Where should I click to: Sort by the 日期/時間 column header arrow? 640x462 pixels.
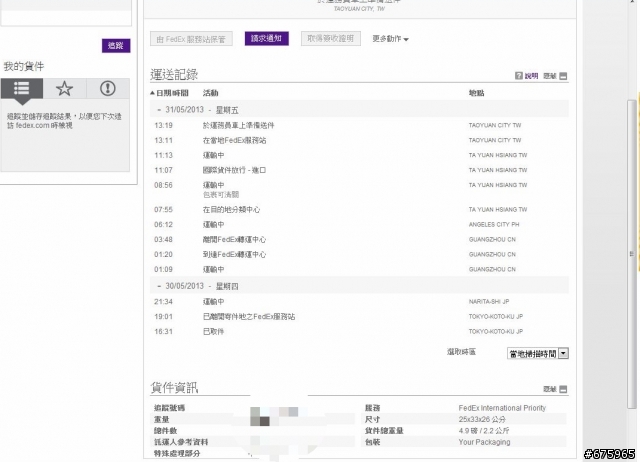tap(152, 93)
